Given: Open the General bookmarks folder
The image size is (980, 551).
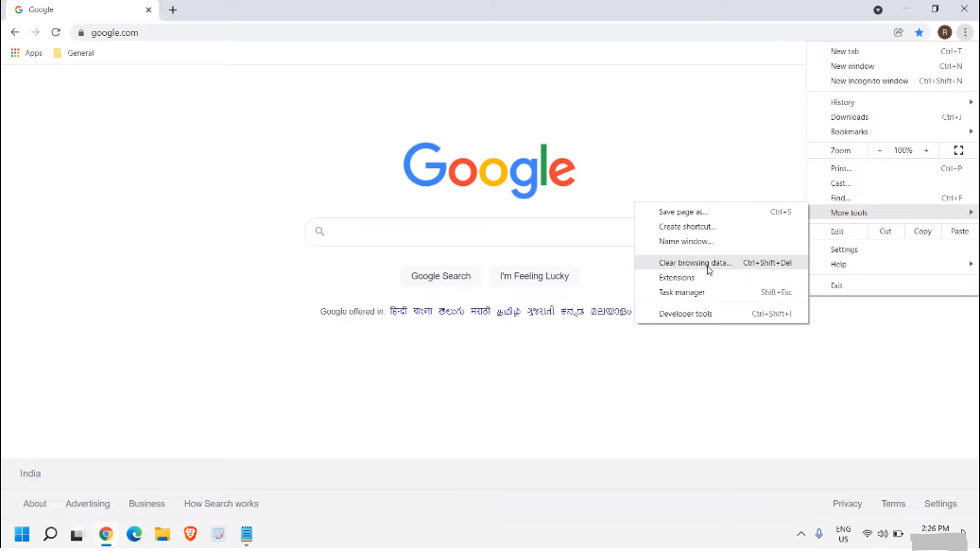Looking at the screenshot, I should (x=74, y=53).
